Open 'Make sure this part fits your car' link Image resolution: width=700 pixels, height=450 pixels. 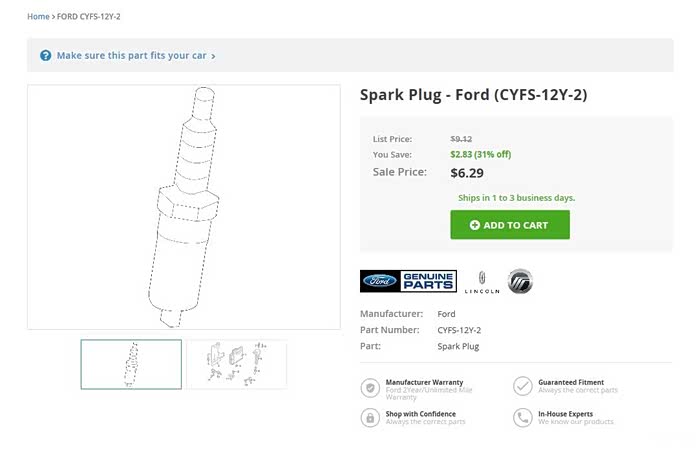(x=131, y=56)
